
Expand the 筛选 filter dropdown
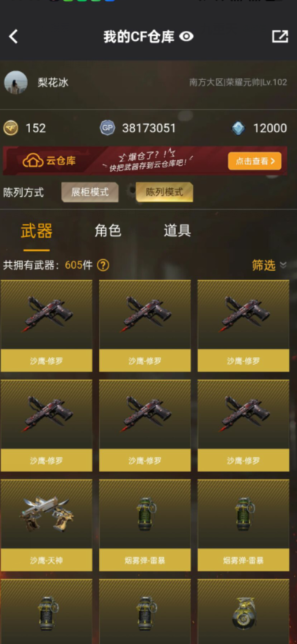click(x=268, y=265)
